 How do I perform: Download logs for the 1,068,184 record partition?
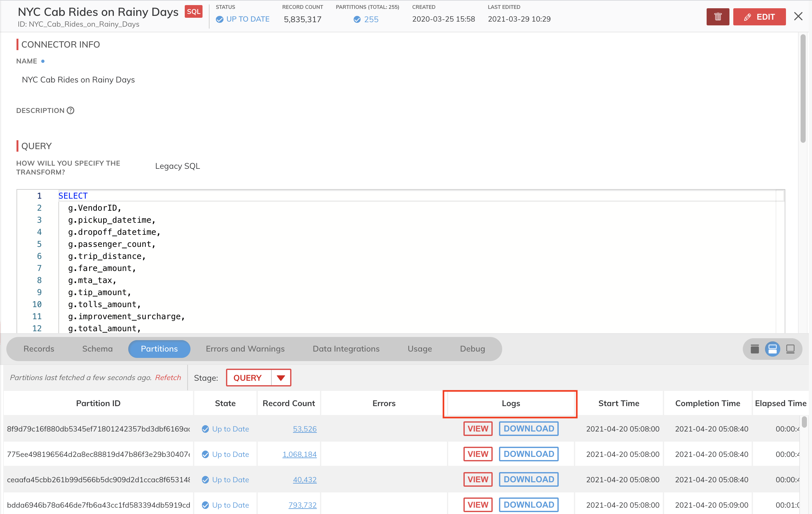tap(529, 454)
